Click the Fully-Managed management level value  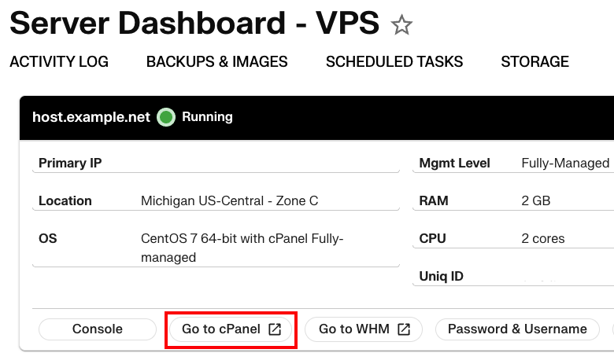tap(565, 164)
